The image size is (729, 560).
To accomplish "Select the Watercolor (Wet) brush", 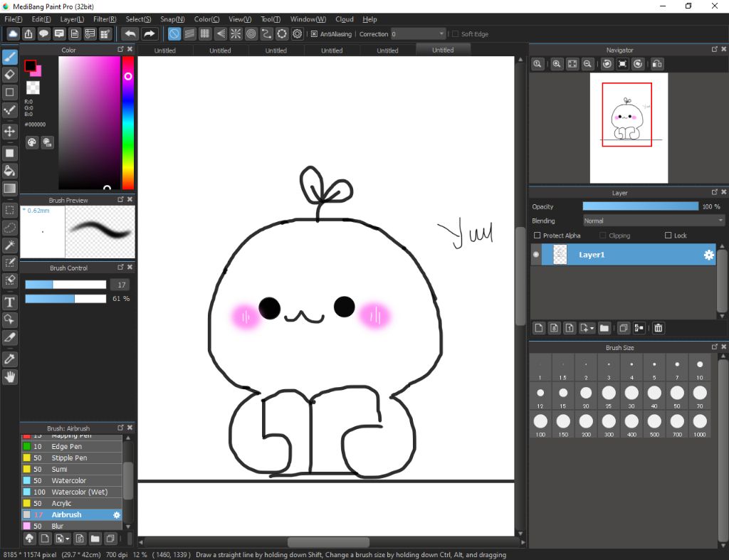I will click(x=72, y=492).
